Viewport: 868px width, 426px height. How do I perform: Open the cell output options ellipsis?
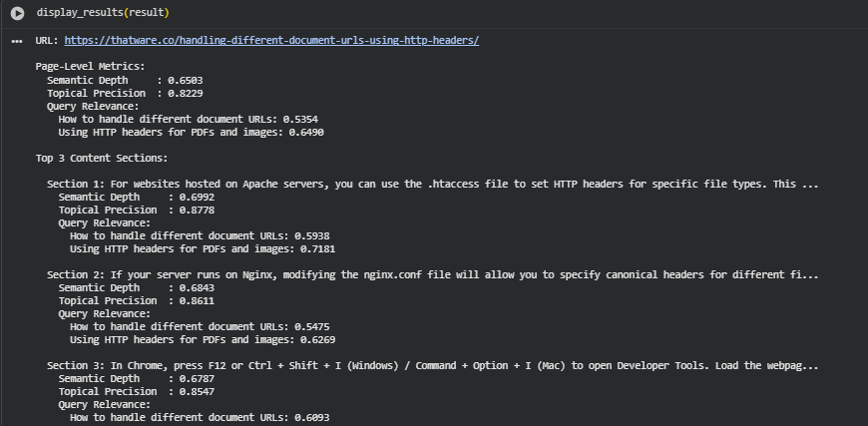tap(17, 41)
